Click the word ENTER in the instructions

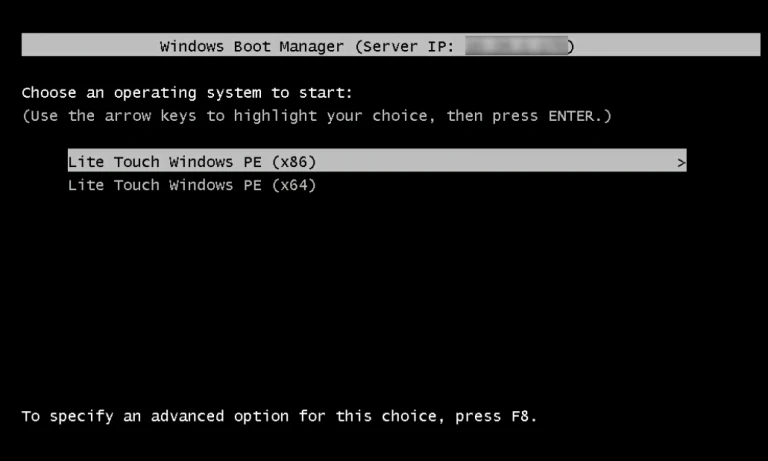pos(570,116)
